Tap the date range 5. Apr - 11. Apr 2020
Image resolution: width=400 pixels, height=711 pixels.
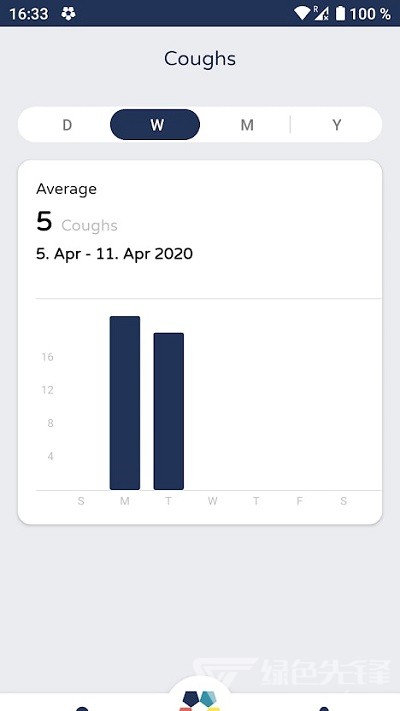click(114, 253)
